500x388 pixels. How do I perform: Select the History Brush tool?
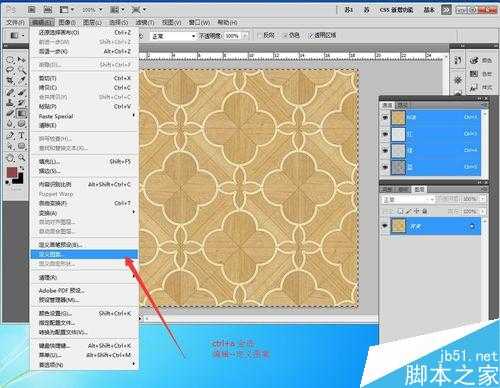click(22, 103)
